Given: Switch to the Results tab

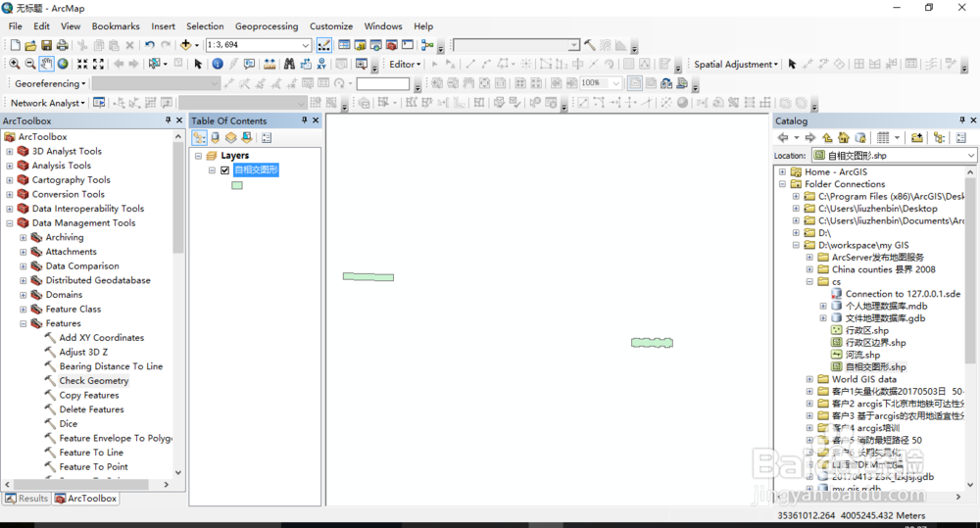Looking at the screenshot, I should pyautogui.click(x=26, y=498).
